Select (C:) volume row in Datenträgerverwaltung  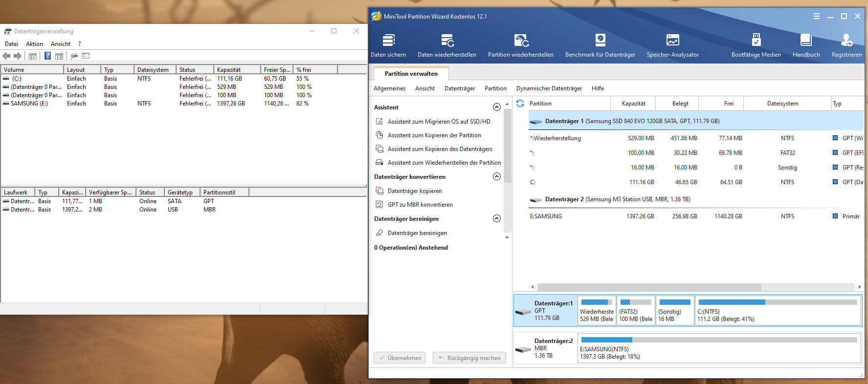(184, 79)
